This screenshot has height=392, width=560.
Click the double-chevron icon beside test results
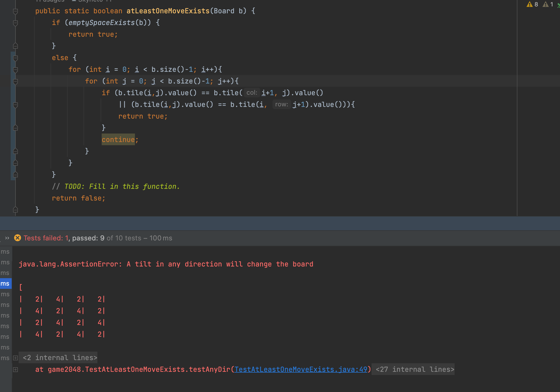pos(7,238)
